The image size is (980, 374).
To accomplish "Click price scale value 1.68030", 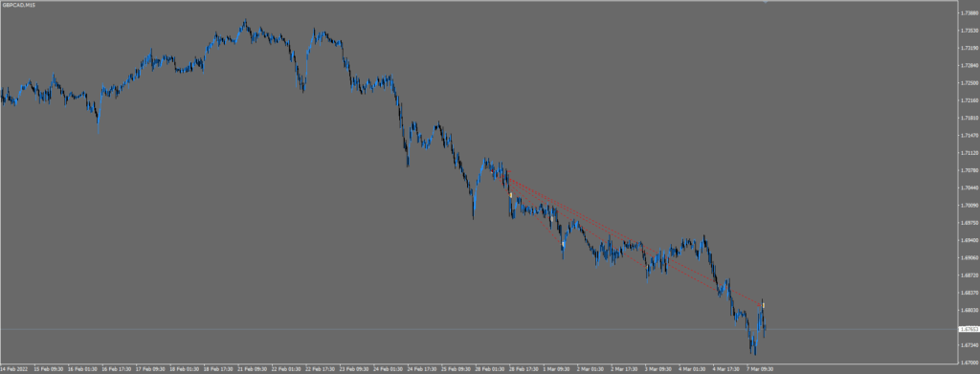I will click(970, 310).
